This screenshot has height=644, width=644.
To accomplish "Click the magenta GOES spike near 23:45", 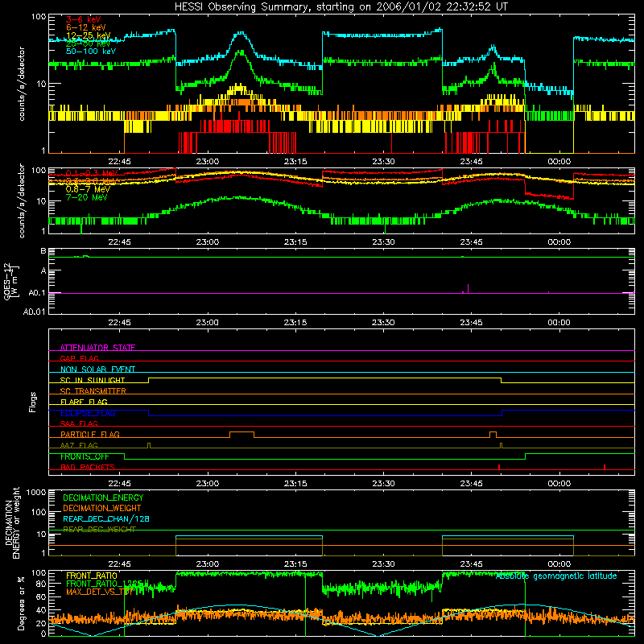I will point(468,288).
